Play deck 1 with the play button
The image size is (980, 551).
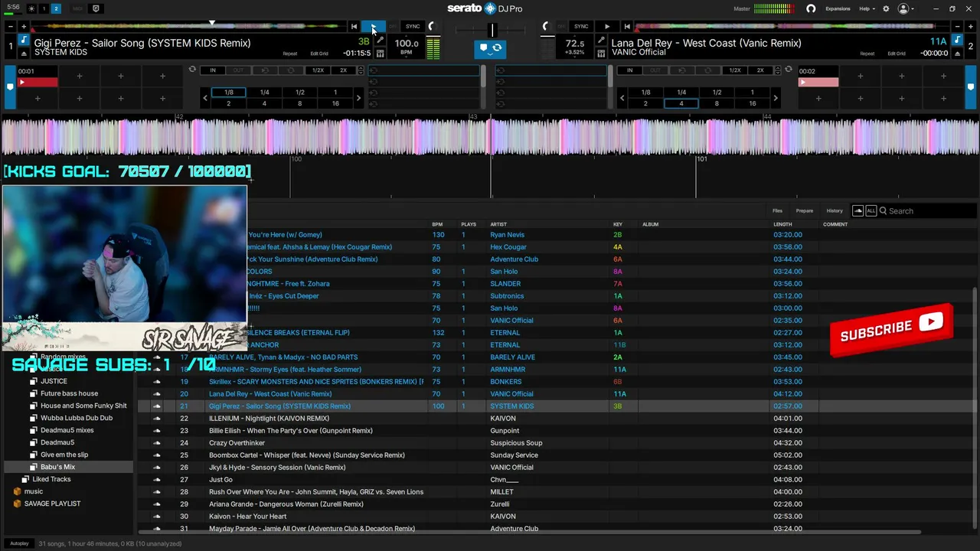pyautogui.click(x=374, y=27)
